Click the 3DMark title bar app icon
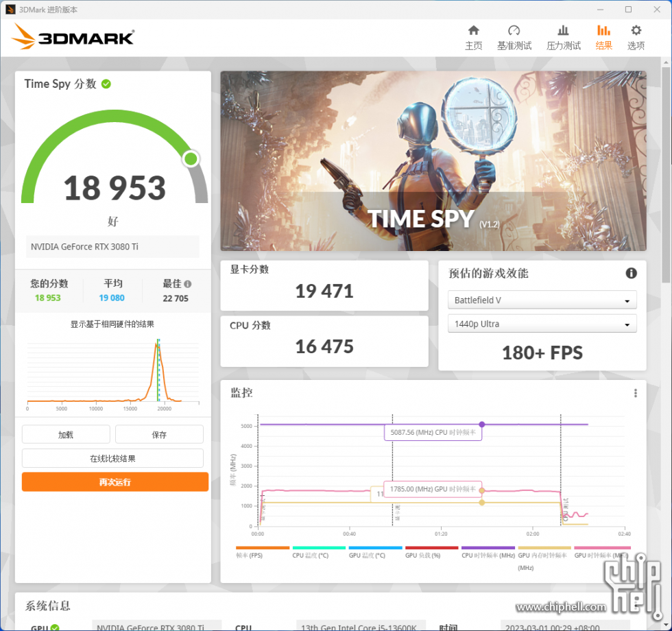Screen dimensions: 672x631 click(10, 10)
